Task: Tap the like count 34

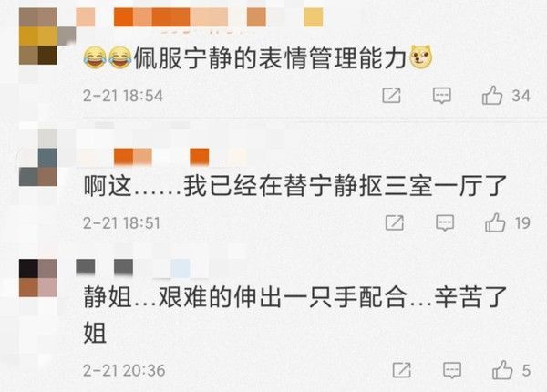Action: point(521,96)
